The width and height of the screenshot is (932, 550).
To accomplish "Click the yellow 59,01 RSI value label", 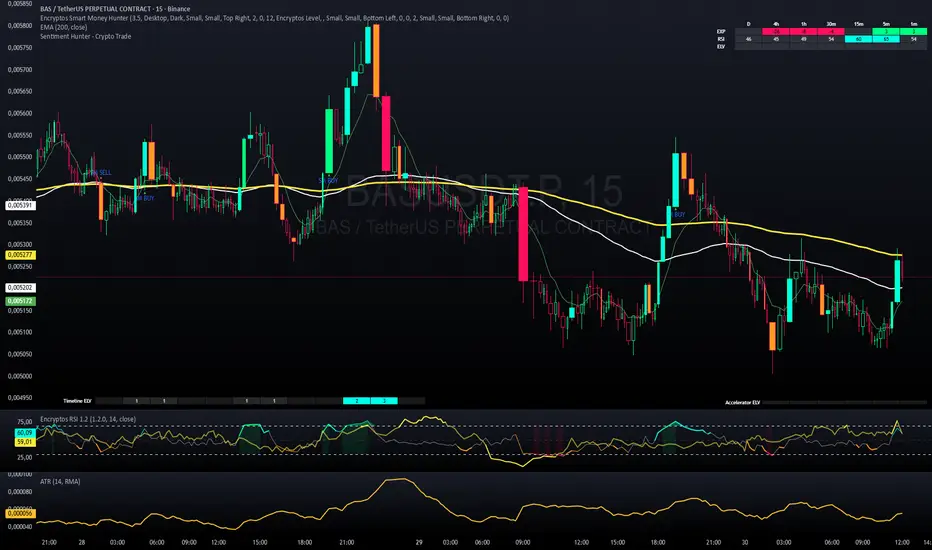I will coord(24,442).
